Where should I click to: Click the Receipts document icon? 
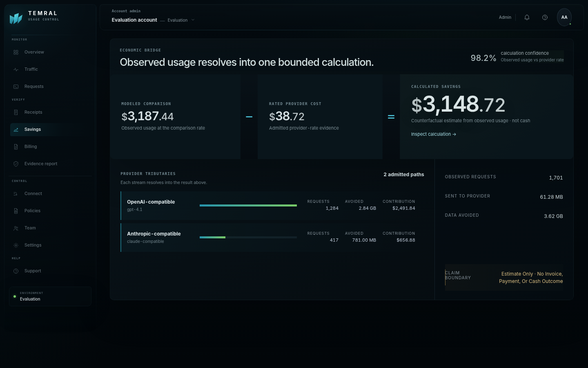coord(16,112)
